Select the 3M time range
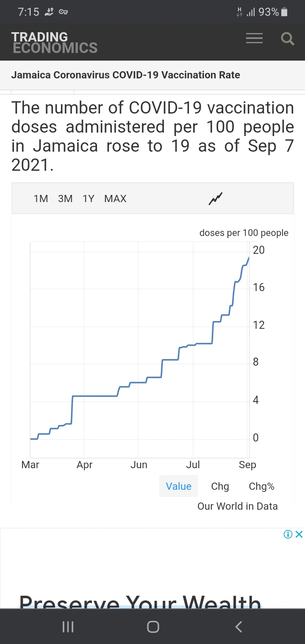305x644 pixels. point(65,199)
